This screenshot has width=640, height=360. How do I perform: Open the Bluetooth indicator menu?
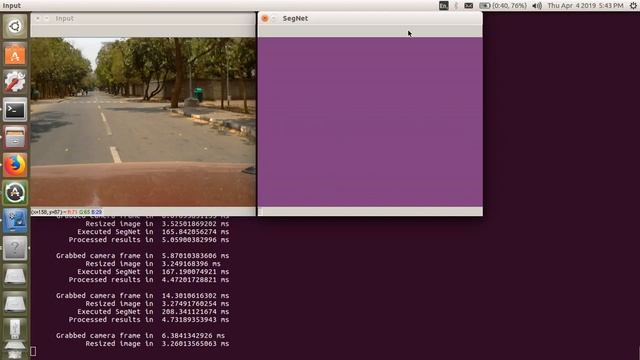(x=456, y=5)
